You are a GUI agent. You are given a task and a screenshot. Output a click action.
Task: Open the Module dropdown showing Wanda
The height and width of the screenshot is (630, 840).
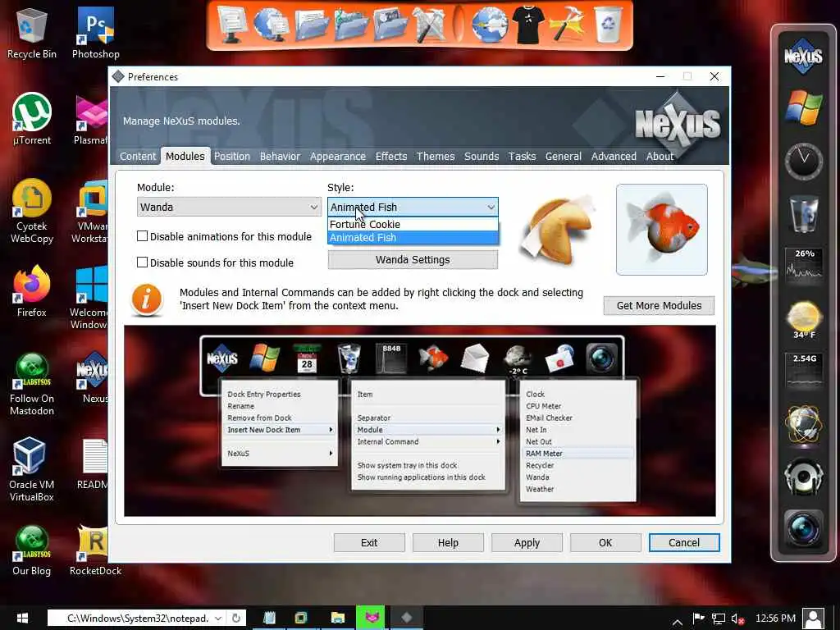pos(229,207)
